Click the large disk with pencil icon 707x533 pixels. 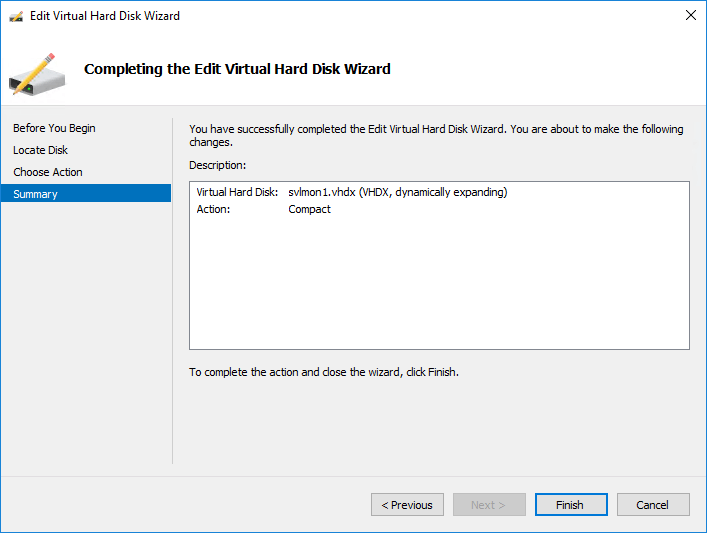[37, 74]
